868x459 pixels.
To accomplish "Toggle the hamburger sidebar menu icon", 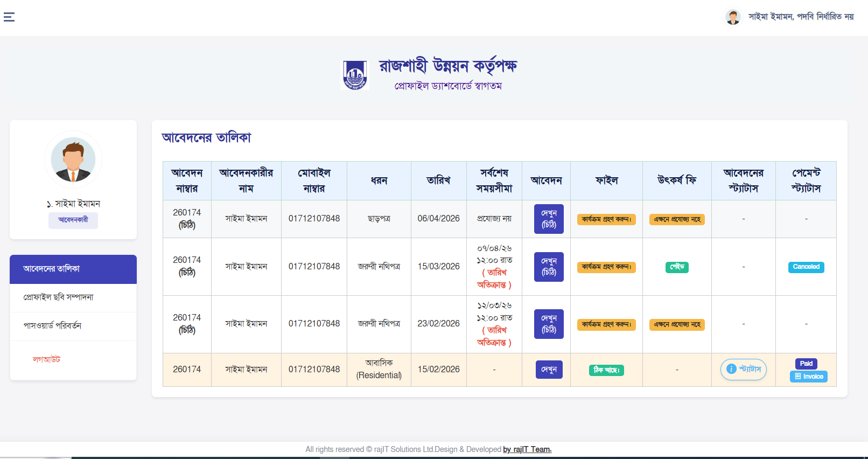I will (x=9, y=17).
